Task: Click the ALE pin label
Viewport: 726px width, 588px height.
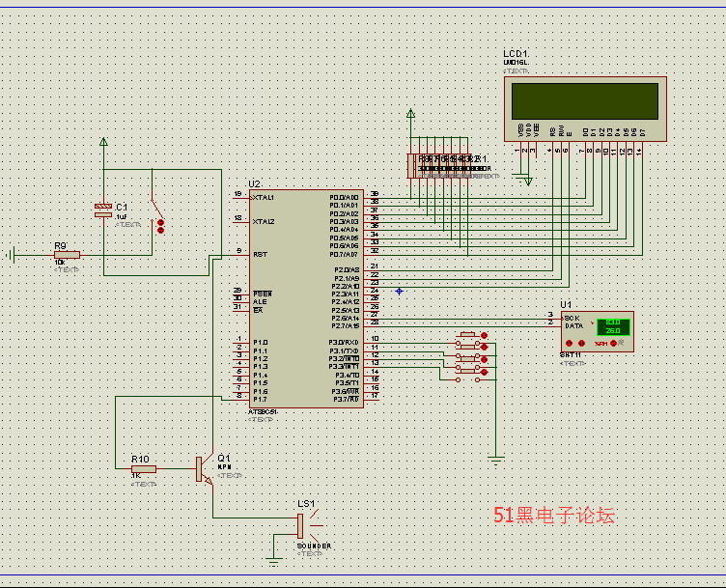Action: tap(260, 302)
